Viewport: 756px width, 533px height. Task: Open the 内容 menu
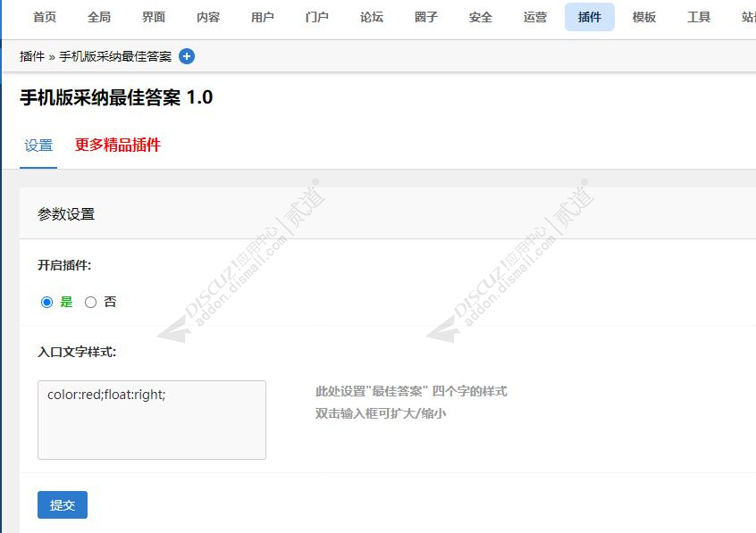[x=208, y=17]
